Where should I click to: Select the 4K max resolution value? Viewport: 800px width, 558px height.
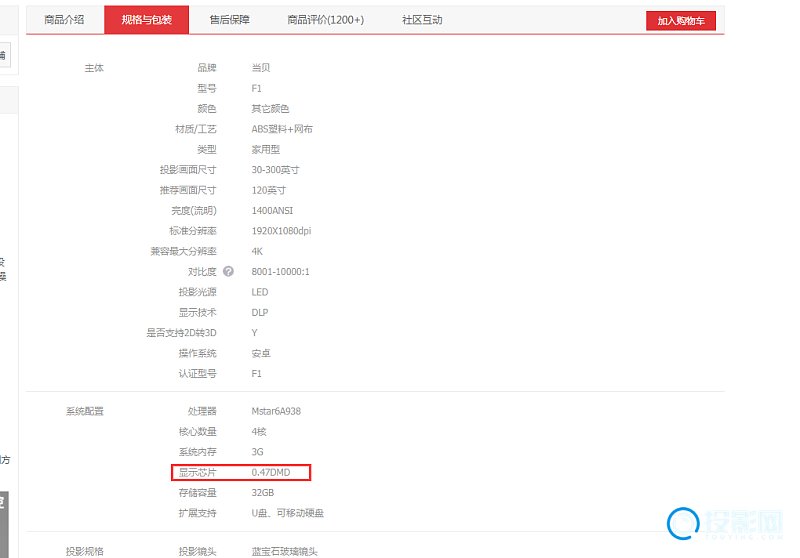[257, 251]
